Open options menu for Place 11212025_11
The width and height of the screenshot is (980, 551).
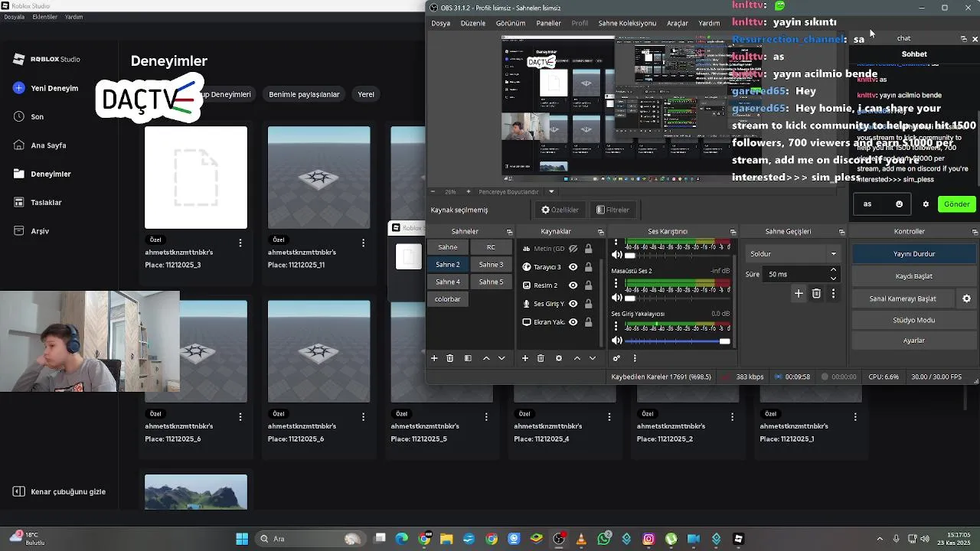[363, 243]
